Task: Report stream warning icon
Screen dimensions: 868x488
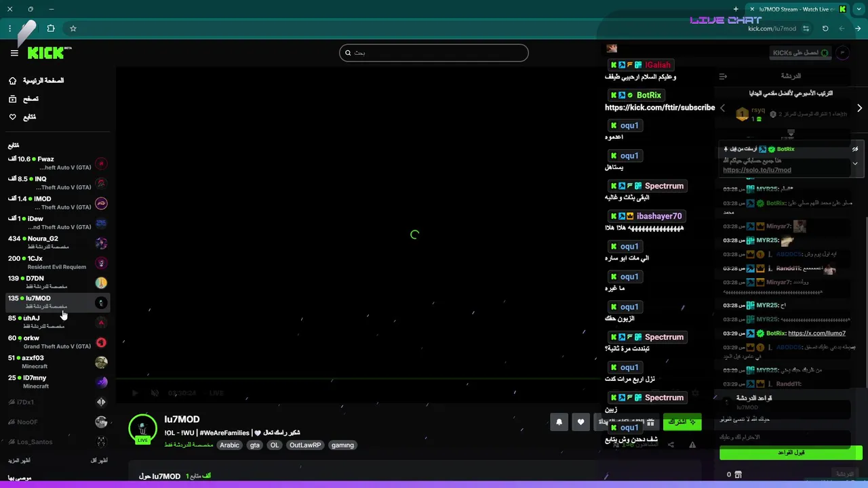Action: (x=692, y=445)
